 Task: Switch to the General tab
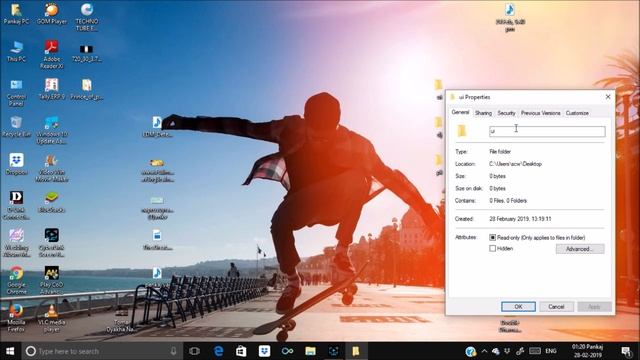click(x=460, y=112)
